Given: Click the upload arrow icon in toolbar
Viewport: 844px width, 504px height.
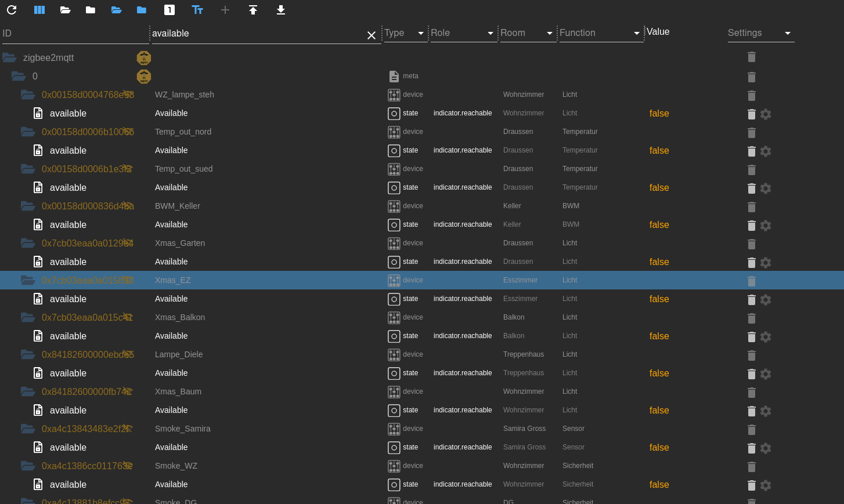Looking at the screenshot, I should click(253, 10).
